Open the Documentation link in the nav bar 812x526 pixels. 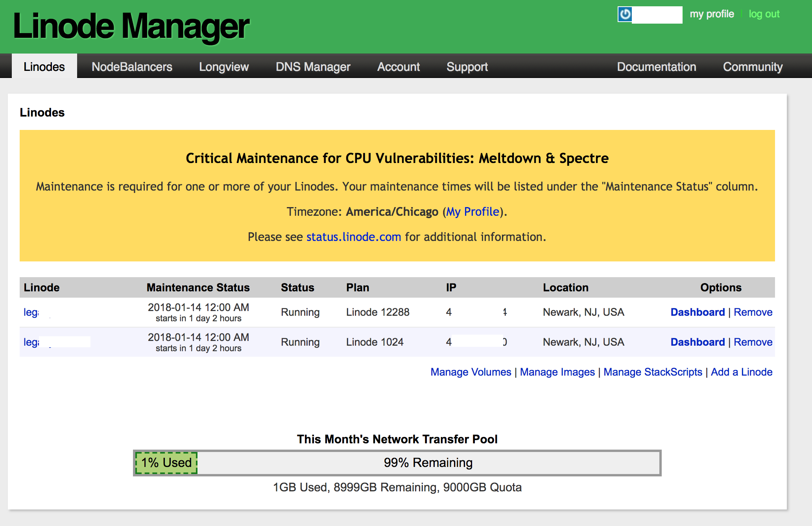pos(657,67)
